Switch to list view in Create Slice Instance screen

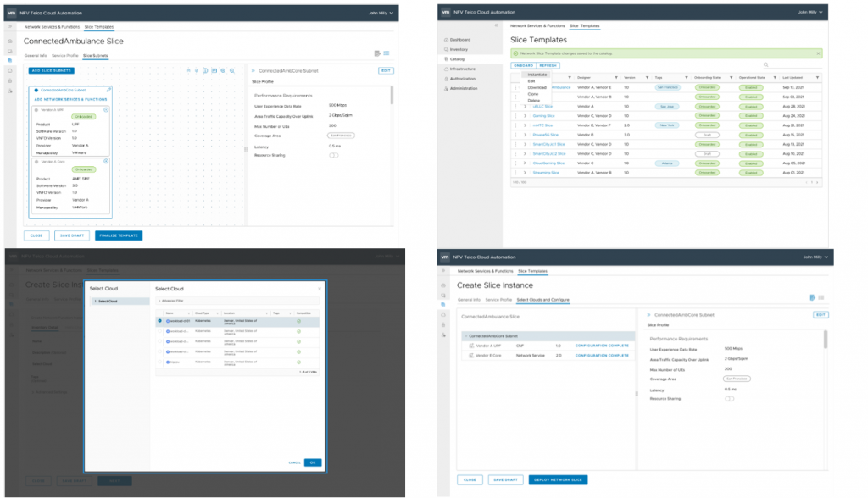821,297
